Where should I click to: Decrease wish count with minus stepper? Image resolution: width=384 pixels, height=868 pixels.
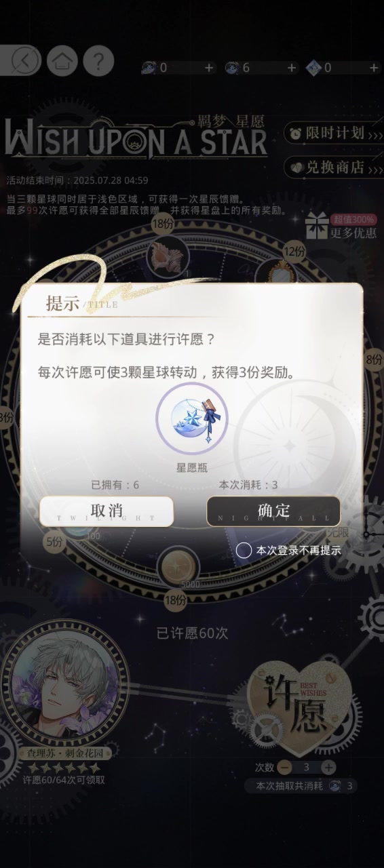click(286, 767)
